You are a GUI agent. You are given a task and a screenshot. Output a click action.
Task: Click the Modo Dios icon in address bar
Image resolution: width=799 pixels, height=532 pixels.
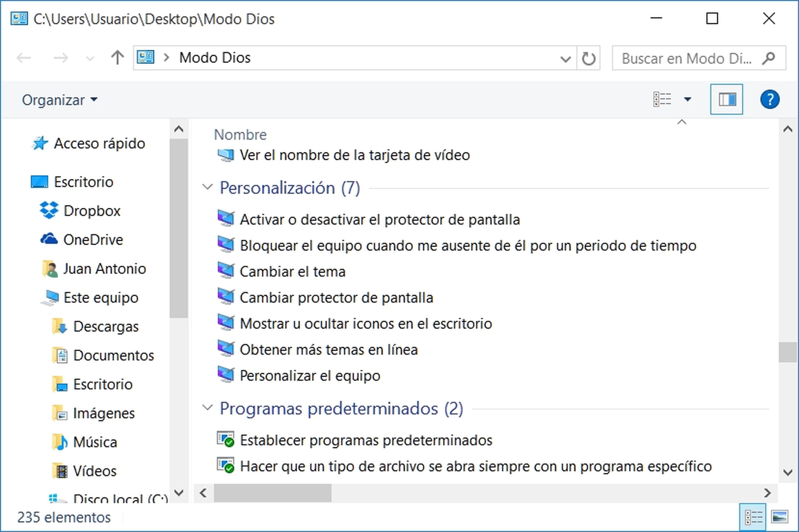coord(146,57)
